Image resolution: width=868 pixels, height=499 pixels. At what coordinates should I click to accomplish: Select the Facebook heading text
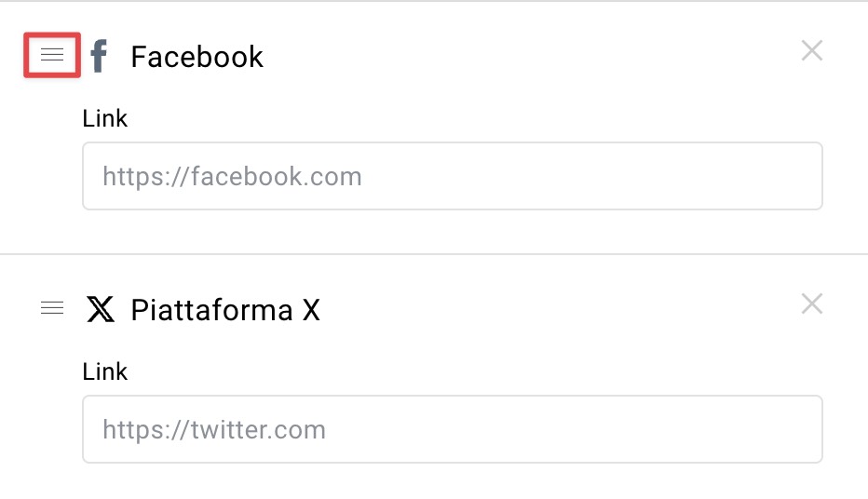(x=197, y=57)
